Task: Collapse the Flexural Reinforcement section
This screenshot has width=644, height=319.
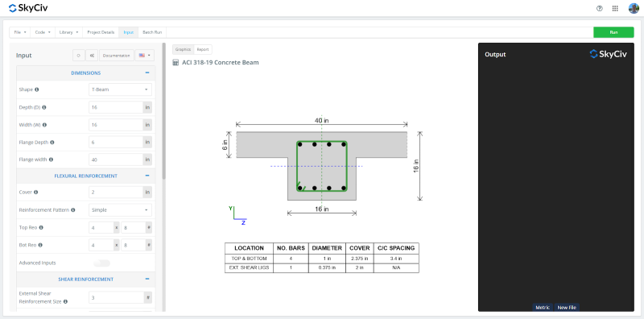Action: [x=147, y=176]
